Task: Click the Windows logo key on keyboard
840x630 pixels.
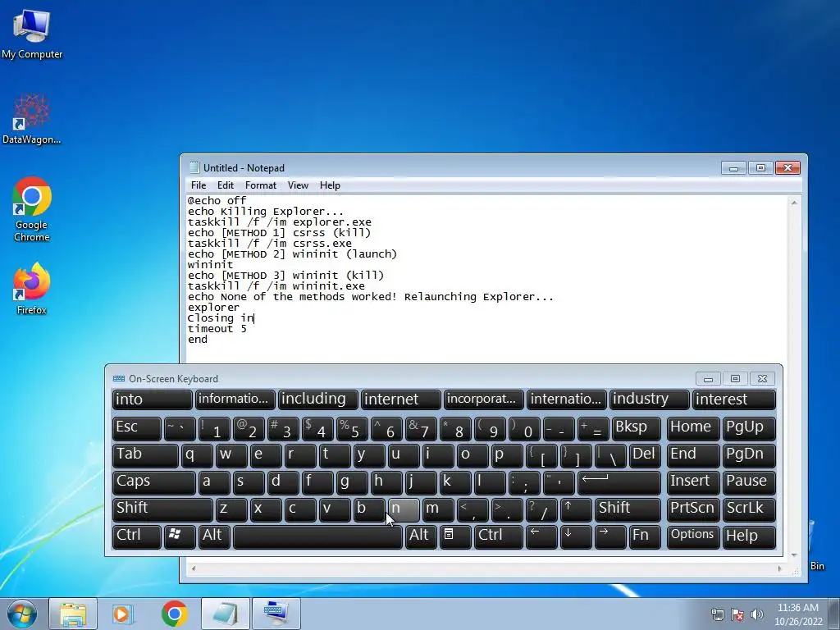Action: coord(179,536)
